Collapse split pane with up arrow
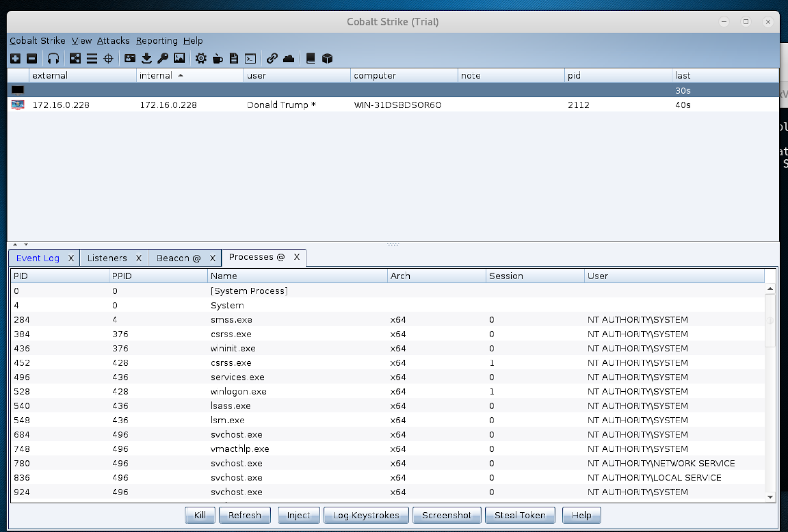The image size is (788, 532). 15,245
